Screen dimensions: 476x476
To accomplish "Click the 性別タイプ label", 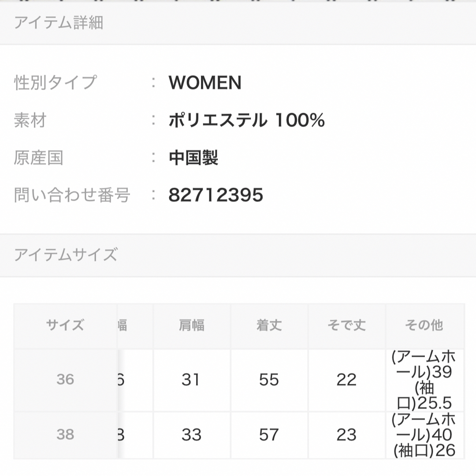I will tap(56, 82).
